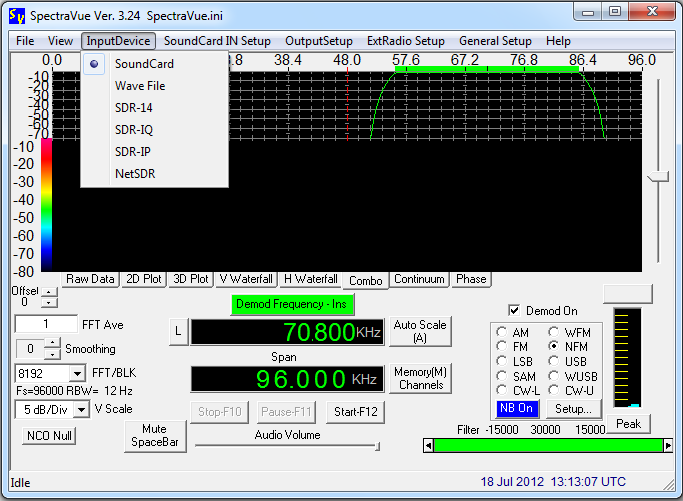Toggle the NB On noise blanker

pyautogui.click(x=518, y=409)
